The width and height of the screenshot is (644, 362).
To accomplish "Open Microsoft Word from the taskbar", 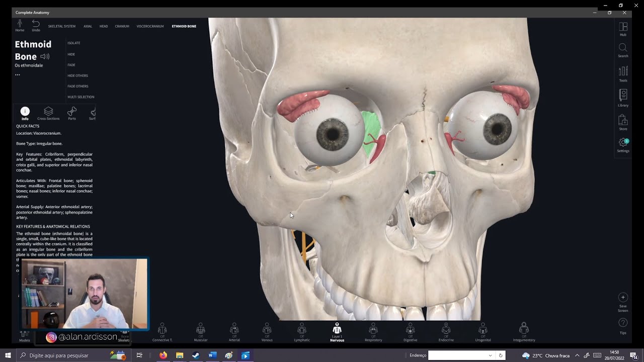I will pyautogui.click(x=212, y=355).
